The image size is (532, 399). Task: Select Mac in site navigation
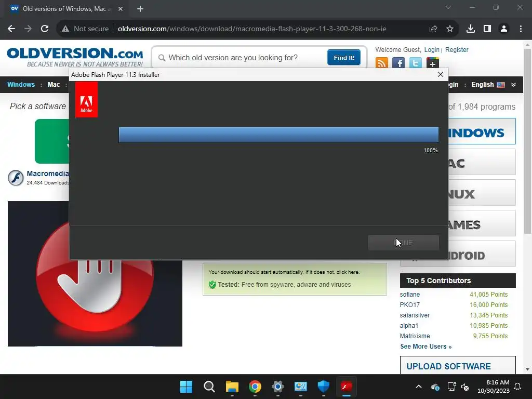(x=54, y=85)
